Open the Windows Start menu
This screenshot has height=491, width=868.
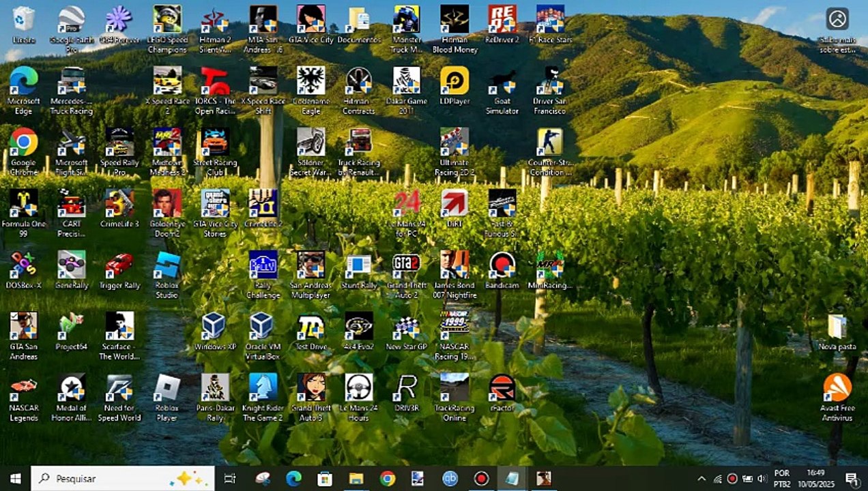click(15, 479)
